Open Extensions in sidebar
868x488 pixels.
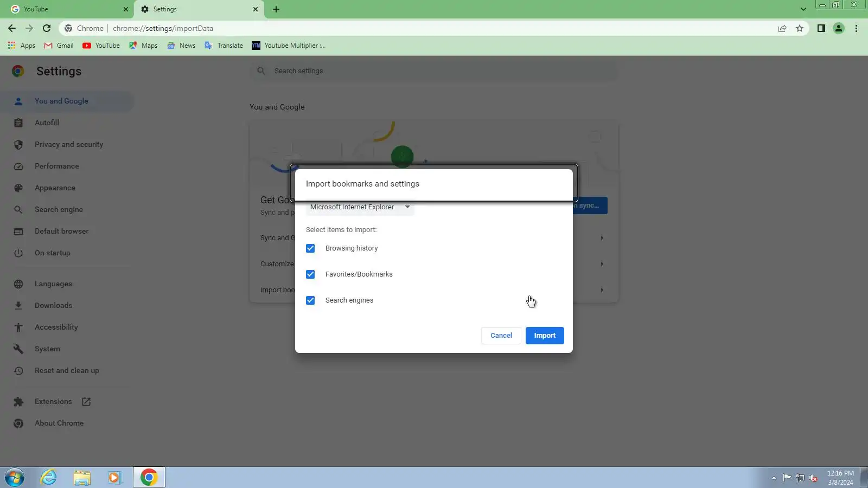(53, 401)
